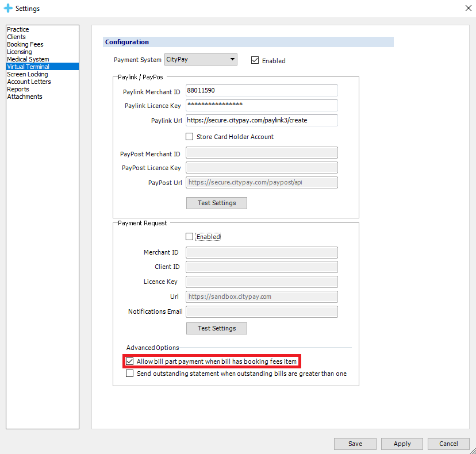Select Screen Locking in the sidebar

point(28,74)
